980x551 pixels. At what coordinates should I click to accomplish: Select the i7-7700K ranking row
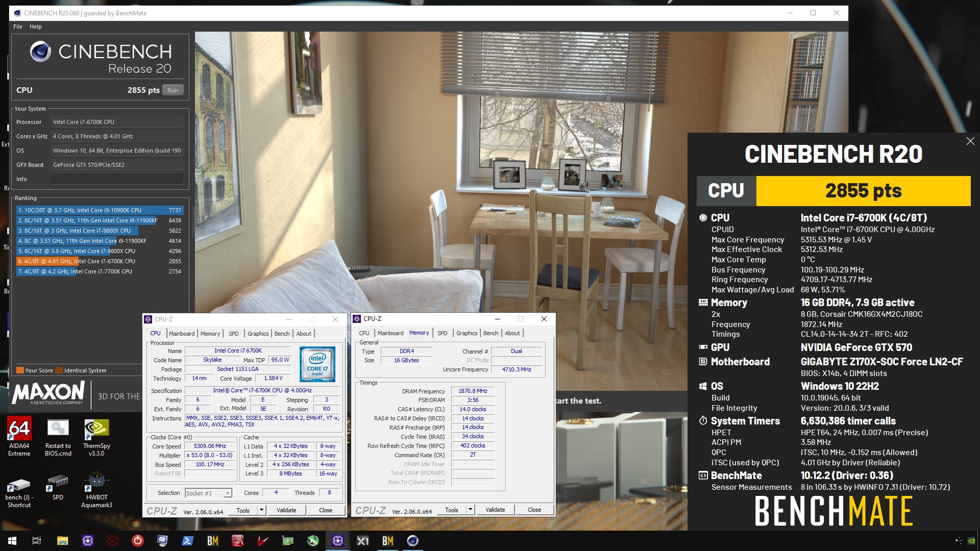click(x=100, y=271)
